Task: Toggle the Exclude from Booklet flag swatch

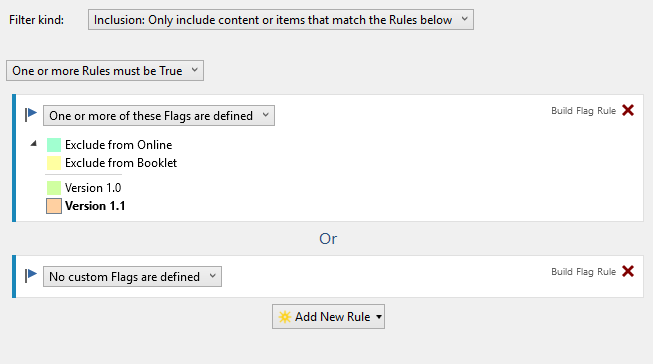Action: click(54, 163)
